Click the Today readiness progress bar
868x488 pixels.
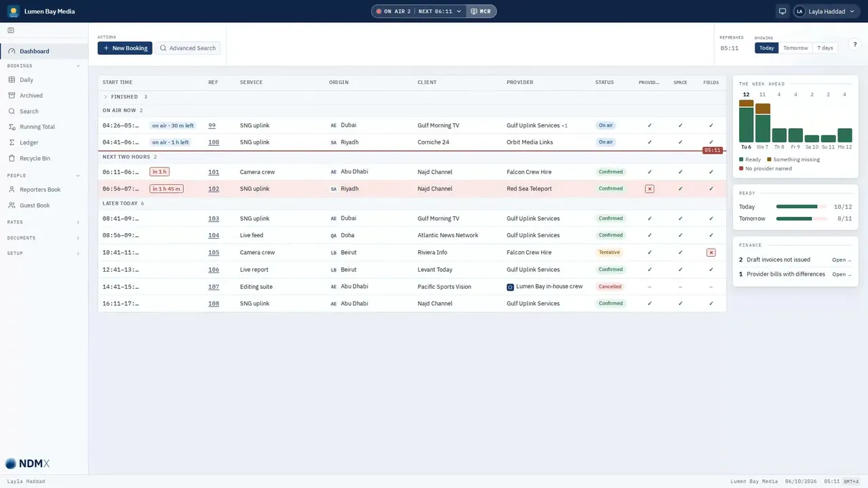[x=802, y=207]
